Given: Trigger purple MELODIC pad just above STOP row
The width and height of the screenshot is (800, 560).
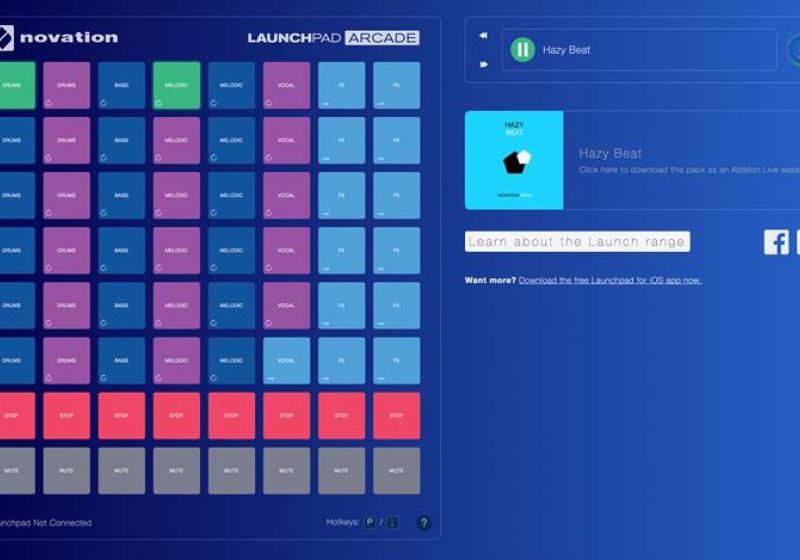Looking at the screenshot, I should [x=177, y=361].
